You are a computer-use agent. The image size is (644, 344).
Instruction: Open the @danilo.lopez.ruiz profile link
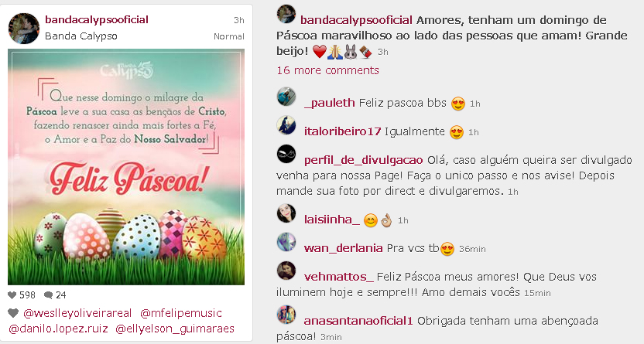click(58, 329)
